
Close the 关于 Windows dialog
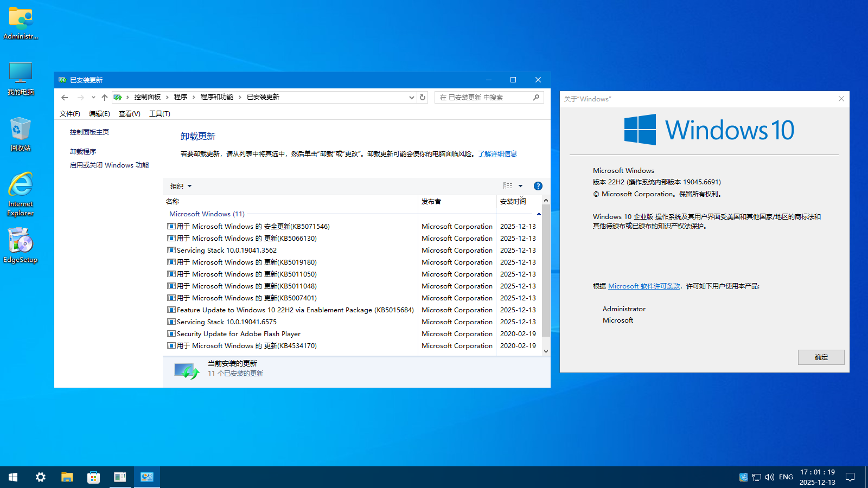(x=841, y=99)
